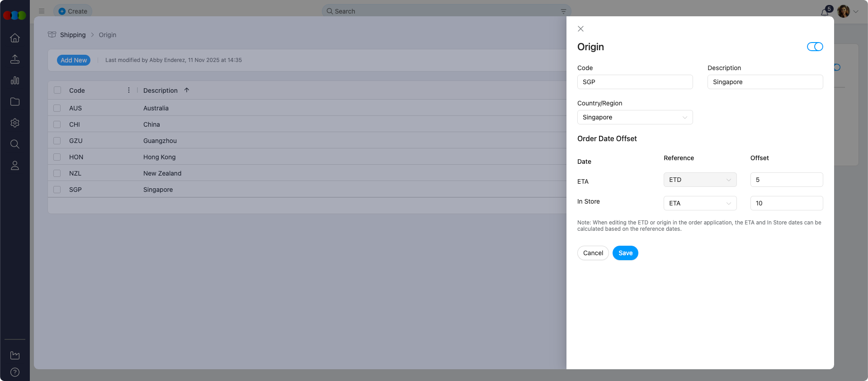868x381 pixels.
Task: Open the Code column options menu
Action: 129,90
